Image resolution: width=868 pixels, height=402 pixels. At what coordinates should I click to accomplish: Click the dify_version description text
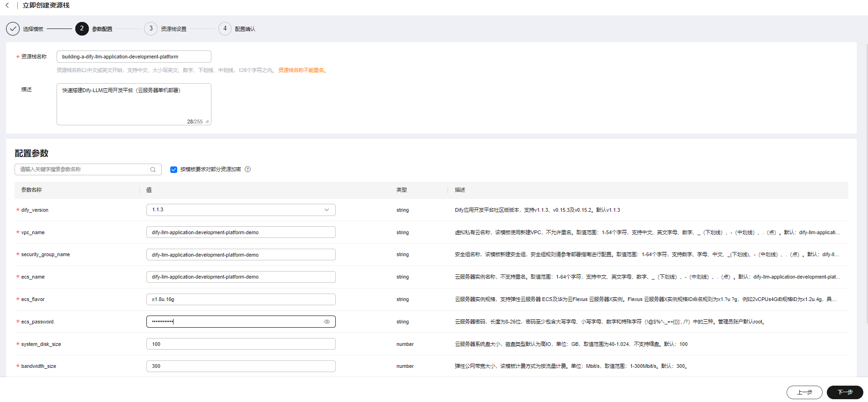(x=537, y=210)
